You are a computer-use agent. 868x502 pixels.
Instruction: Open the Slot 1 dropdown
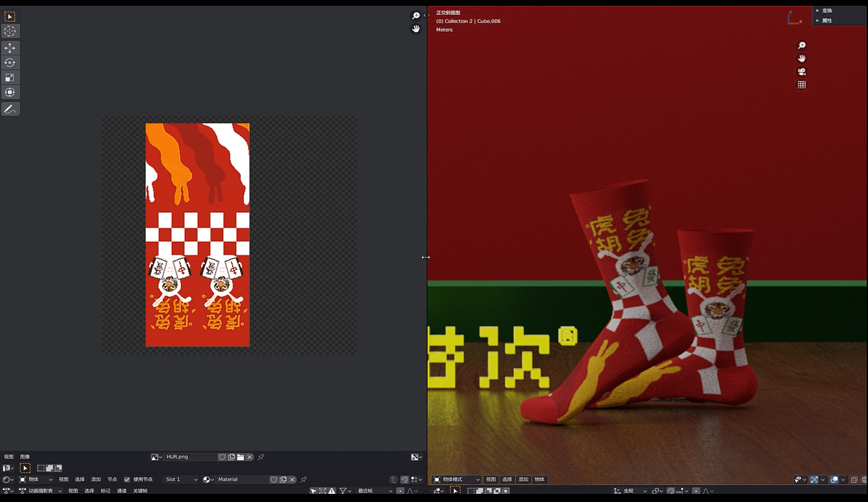pos(181,480)
